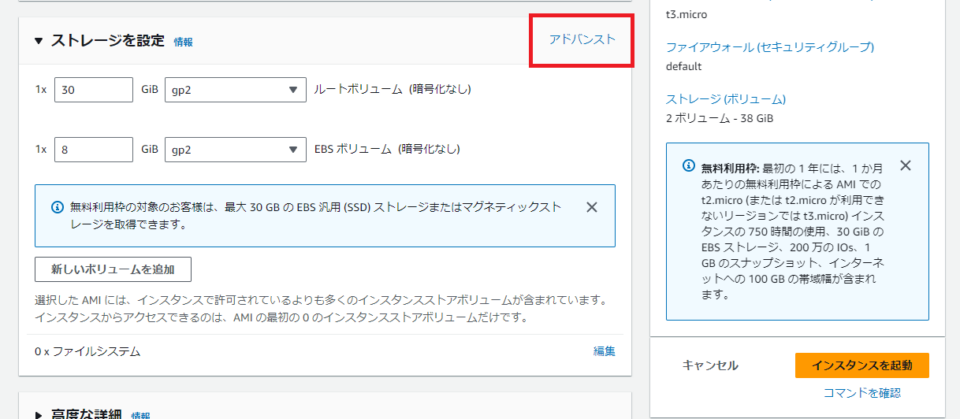This screenshot has height=419, width=960.
Task: Select the ルートボリューム (暗号化なし) label
Action: pos(392,90)
